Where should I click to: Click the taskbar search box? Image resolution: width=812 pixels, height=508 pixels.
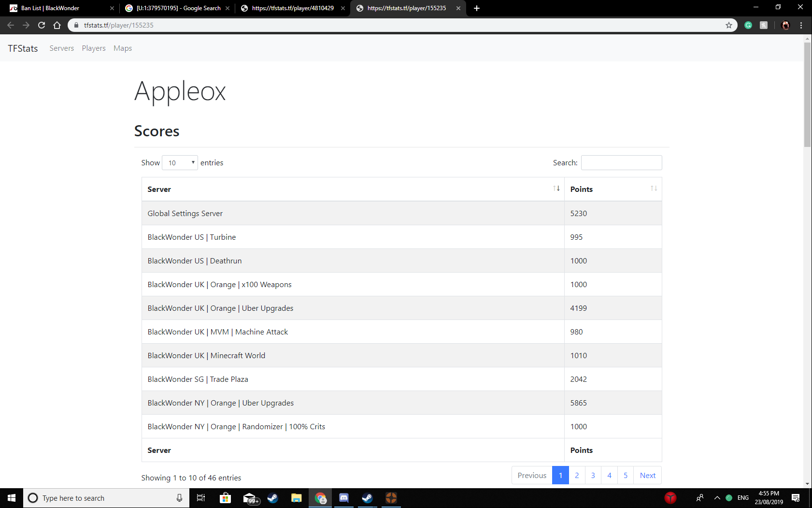[x=106, y=498]
